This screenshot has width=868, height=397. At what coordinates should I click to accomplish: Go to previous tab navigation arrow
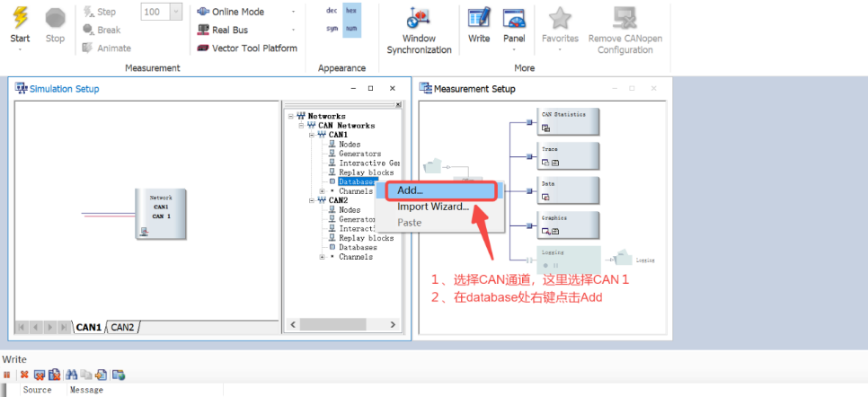click(36, 327)
